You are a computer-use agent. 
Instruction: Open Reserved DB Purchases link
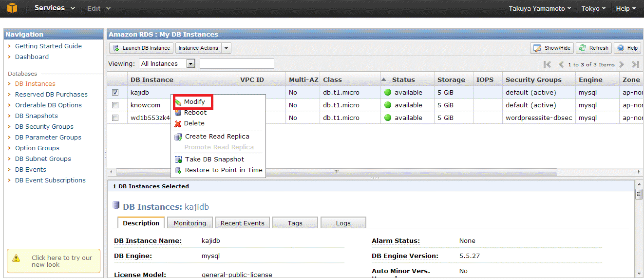(x=51, y=94)
